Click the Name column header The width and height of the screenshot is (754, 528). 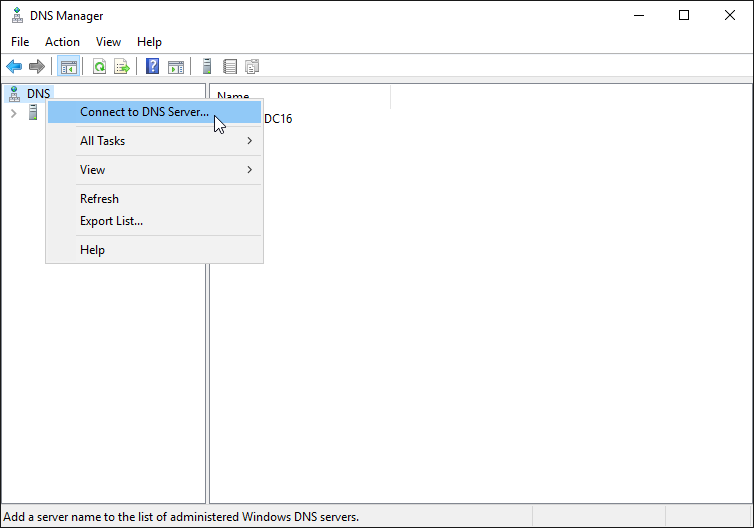click(300, 95)
